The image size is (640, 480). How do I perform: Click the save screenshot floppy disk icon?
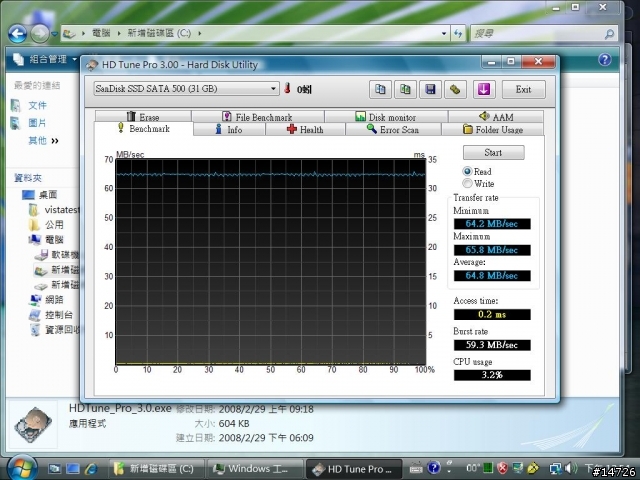430,89
